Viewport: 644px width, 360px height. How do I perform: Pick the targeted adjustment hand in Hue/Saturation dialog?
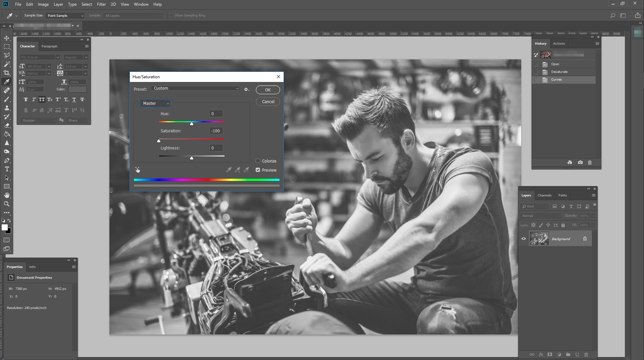[138, 170]
